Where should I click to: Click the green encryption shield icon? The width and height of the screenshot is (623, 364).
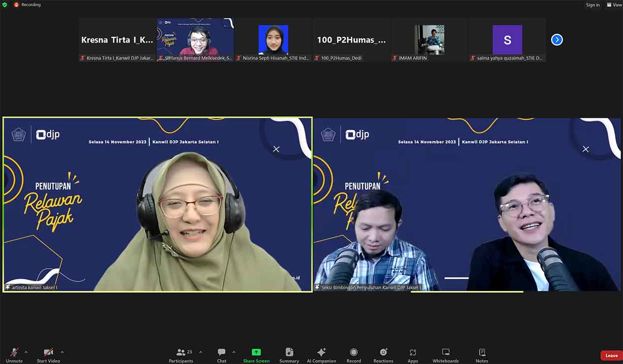pos(5,5)
